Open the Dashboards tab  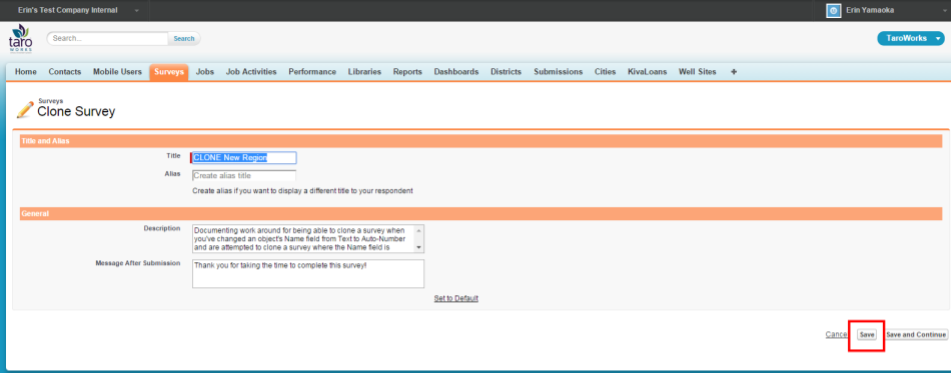point(456,72)
